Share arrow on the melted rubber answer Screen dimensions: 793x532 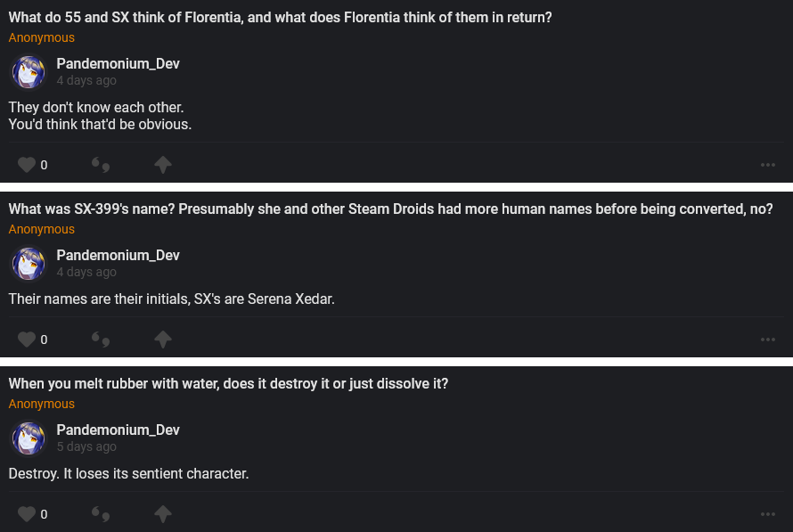[x=162, y=514]
